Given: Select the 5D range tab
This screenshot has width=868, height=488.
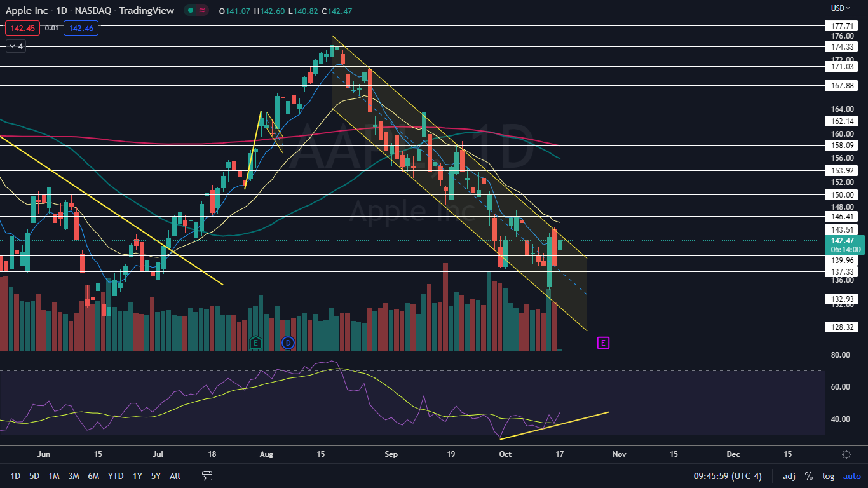Looking at the screenshot, I should (34, 476).
